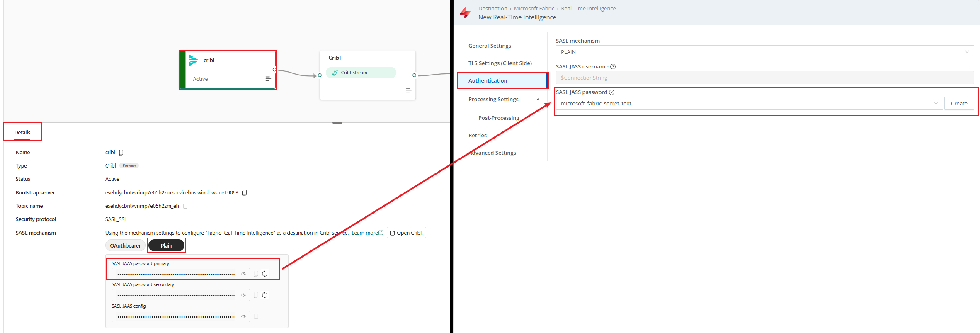Click the red Cribl logo in the header
This screenshot has width=980, height=333.
pos(465,13)
